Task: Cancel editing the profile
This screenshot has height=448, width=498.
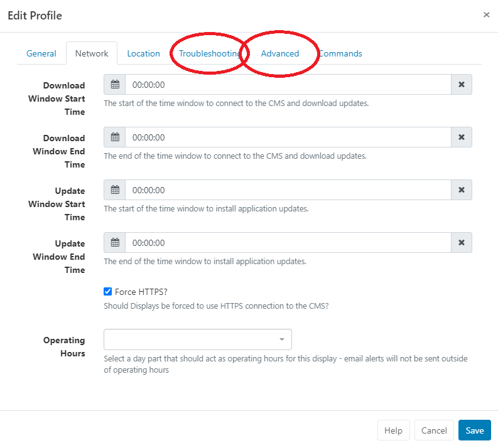Action: 434,430
